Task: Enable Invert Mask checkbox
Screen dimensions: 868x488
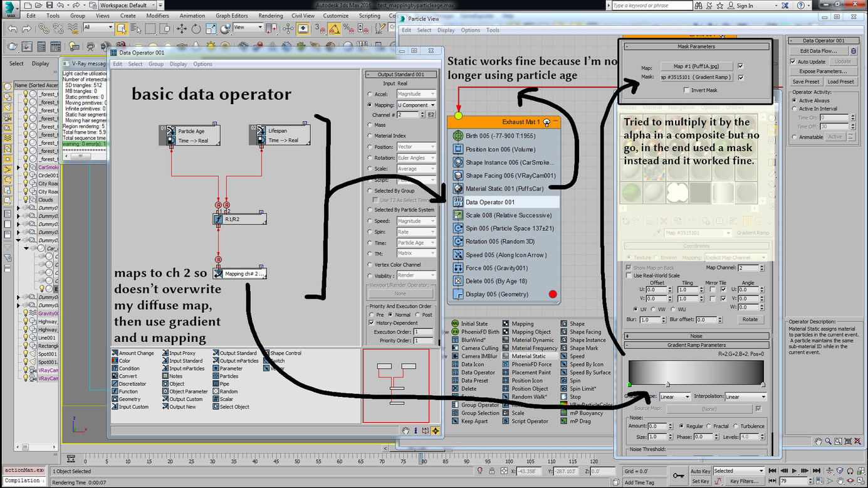Action: 686,90
